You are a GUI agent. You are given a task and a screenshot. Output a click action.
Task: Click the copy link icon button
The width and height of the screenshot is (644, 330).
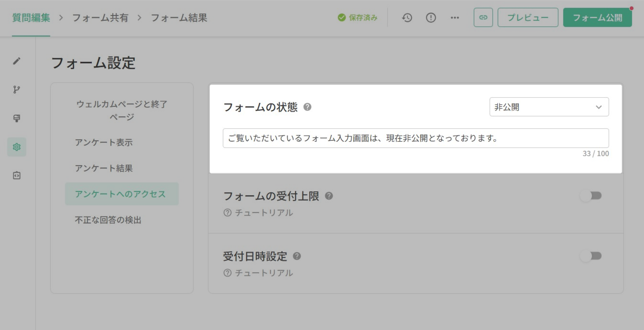coord(483,18)
